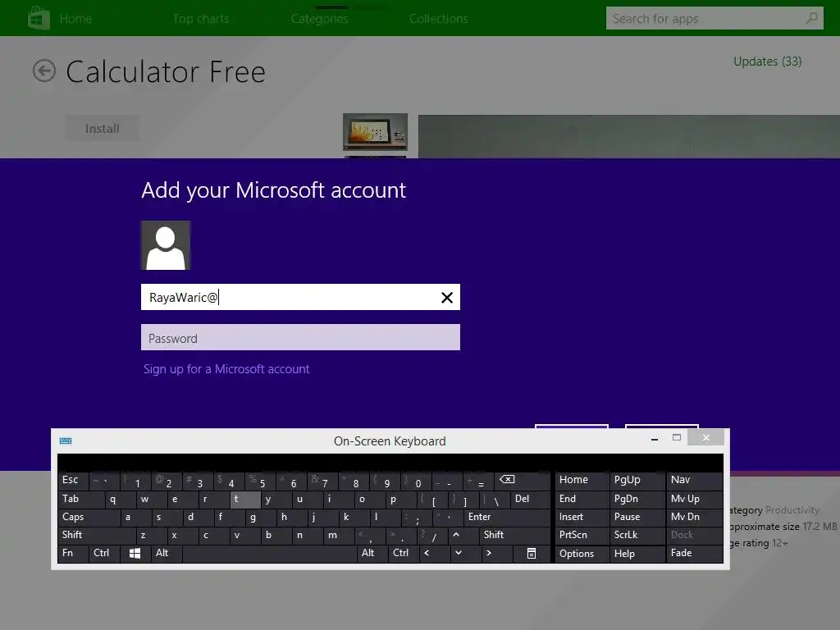Click Sign up for a Microsoft account
Image resolution: width=840 pixels, height=630 pixels.
(x=226, y=369)
